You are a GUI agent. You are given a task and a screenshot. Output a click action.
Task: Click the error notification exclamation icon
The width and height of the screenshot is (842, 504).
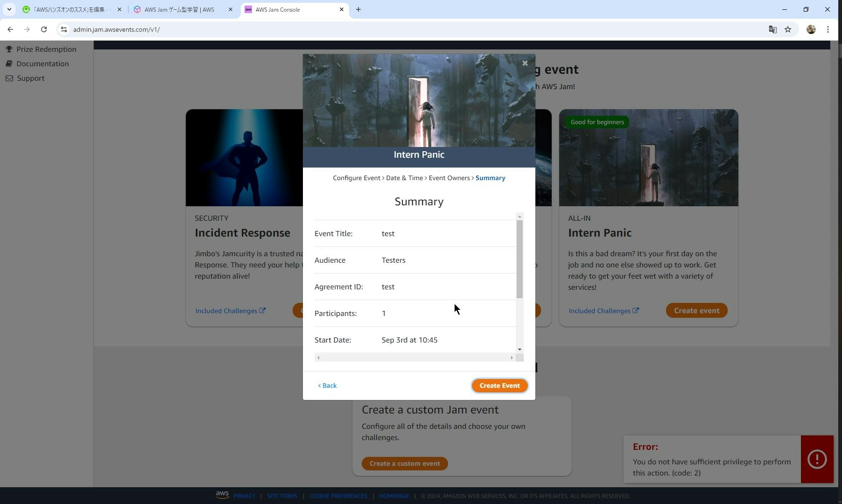pyautogui.click(x=817, y=459)
